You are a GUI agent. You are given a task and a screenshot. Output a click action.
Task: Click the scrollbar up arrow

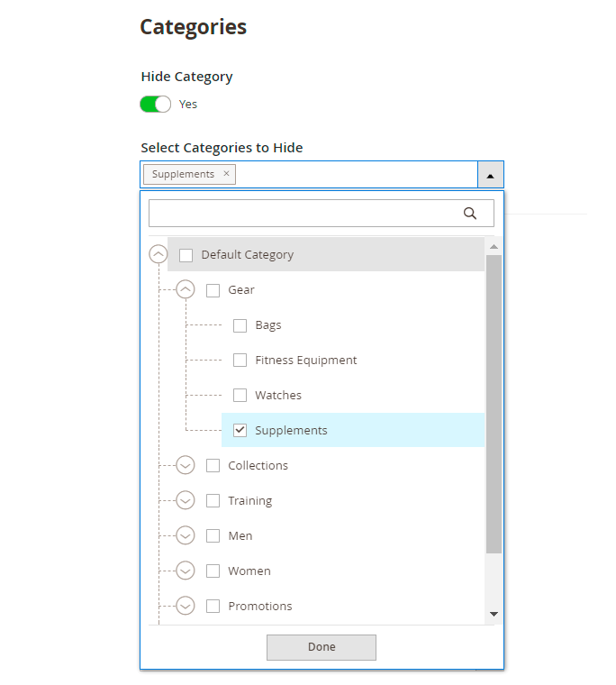pos(494,246)
